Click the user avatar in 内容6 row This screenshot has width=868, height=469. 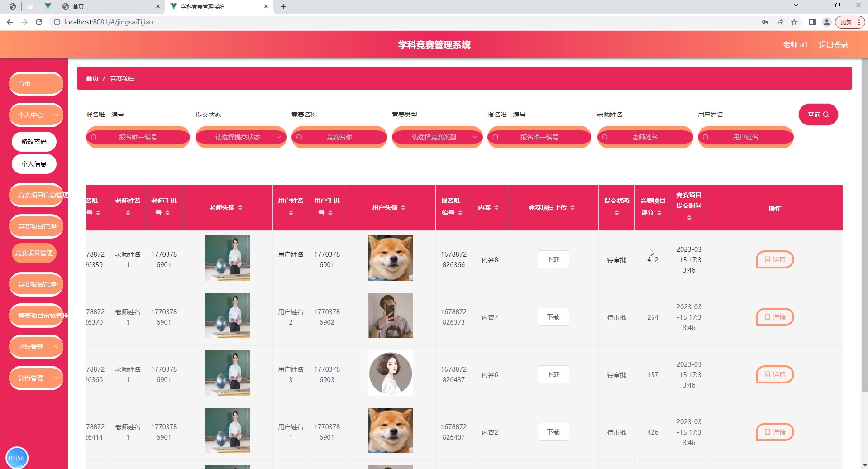click(391, 373)
